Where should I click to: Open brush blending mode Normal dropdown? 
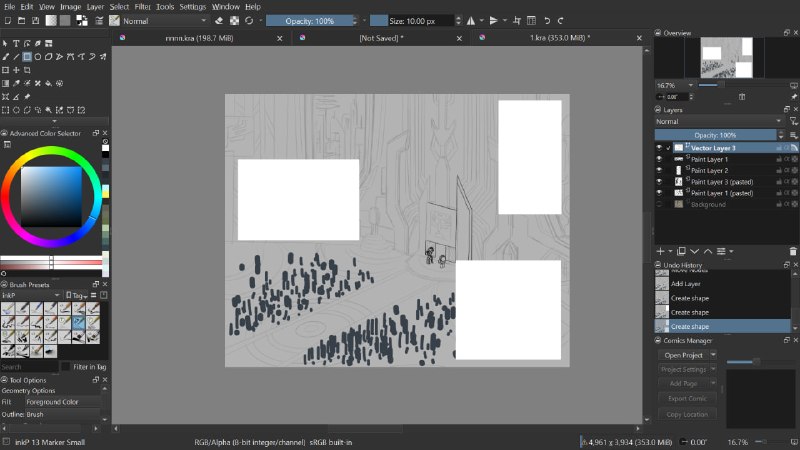coord(165,21)
